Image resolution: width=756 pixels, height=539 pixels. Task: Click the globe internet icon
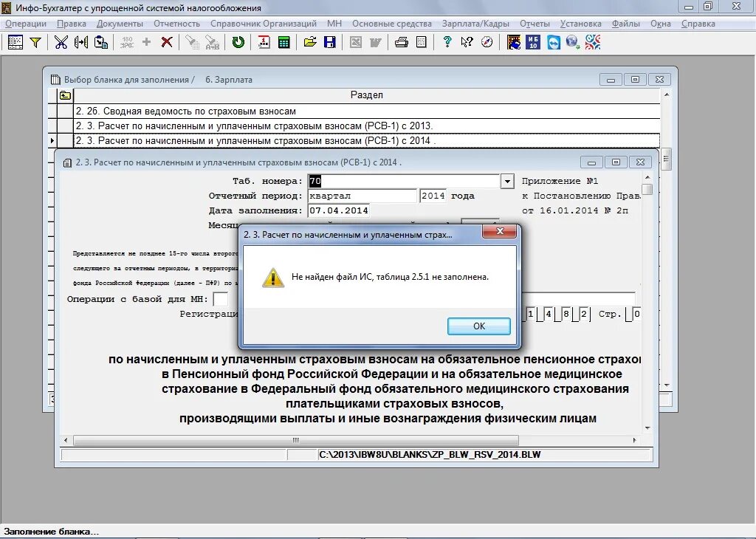(573, 42)
